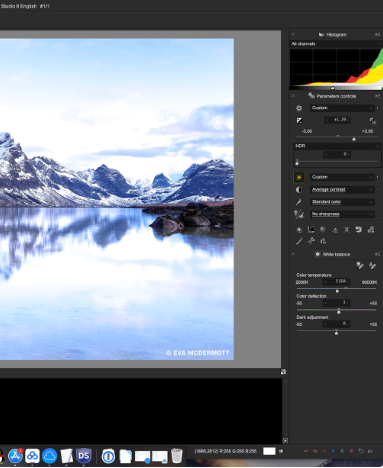The image size is (383, 468).
Task: Click the mountain lake preview image
Action: click(x=117, y=199)
